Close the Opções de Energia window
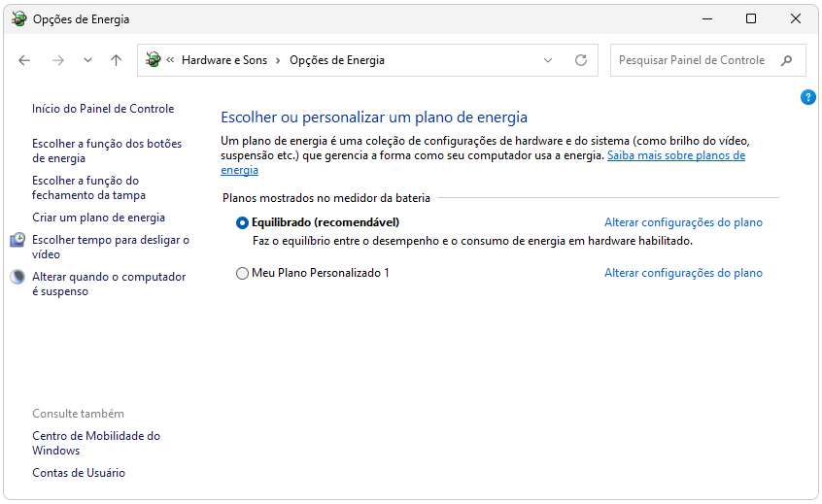 (795, 18)
